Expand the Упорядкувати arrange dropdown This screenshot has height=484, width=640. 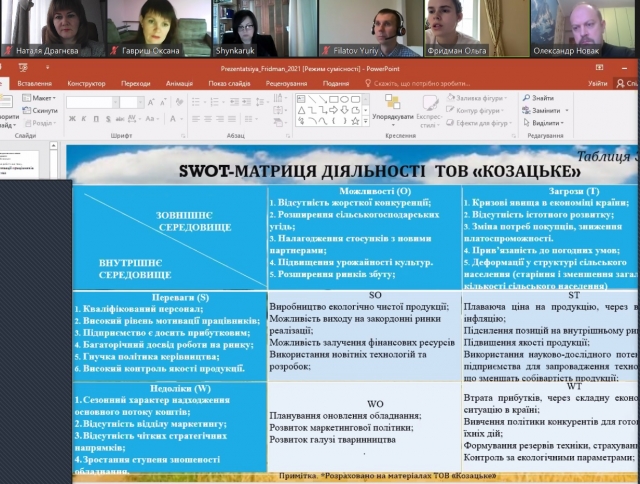[x=393, y=109]
